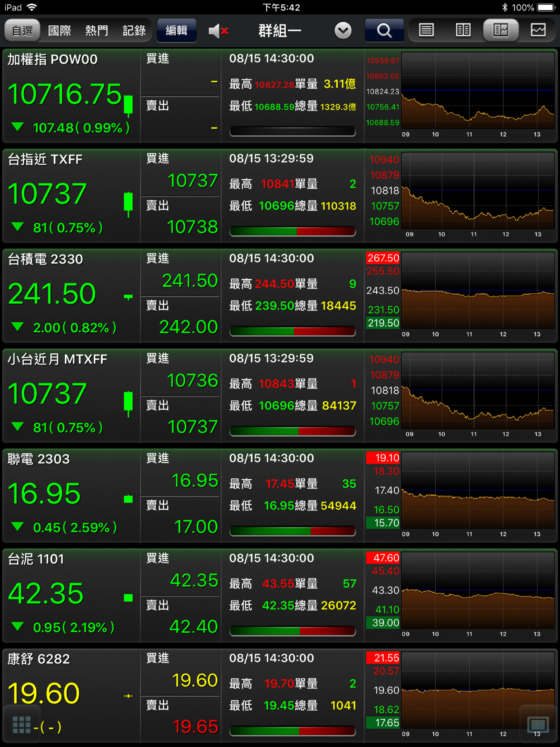The image size is (560, 747).
Task: Select the 自選 tab
Action: 22,31
